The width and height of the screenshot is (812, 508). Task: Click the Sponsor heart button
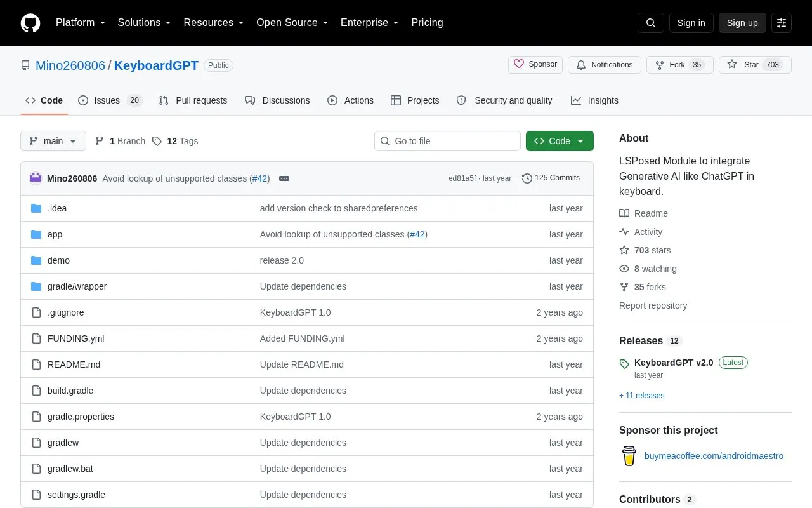[535, 65]
